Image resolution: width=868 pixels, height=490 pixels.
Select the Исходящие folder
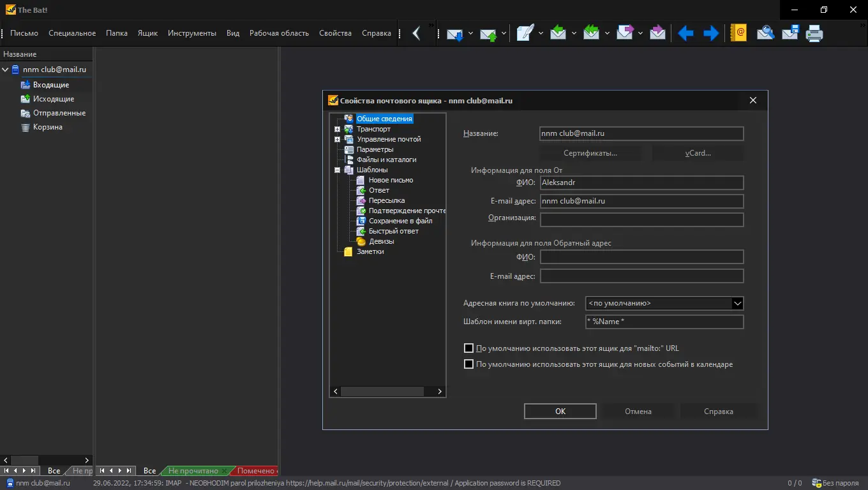click(x=54, y=99)
